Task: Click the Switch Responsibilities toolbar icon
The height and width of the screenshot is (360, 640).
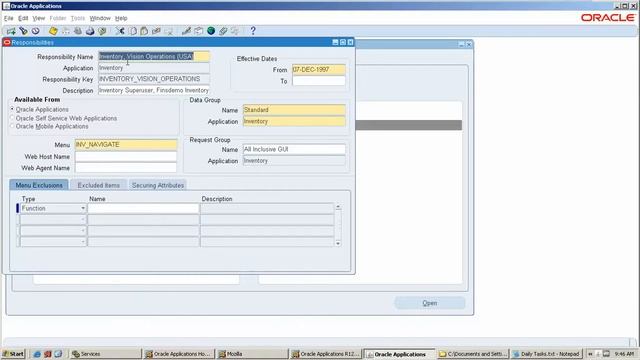Action: [78, 31]
